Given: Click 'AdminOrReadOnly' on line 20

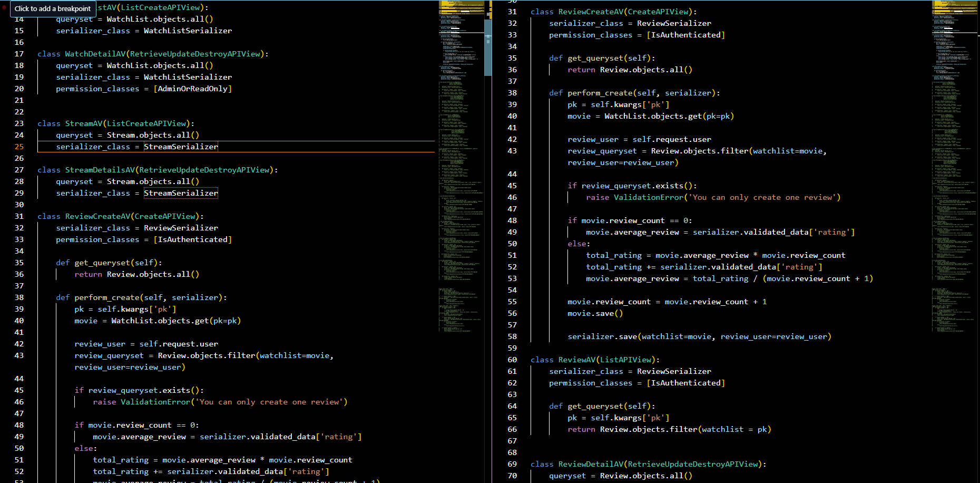Looking at the screenshot, I should coord(193,89).
